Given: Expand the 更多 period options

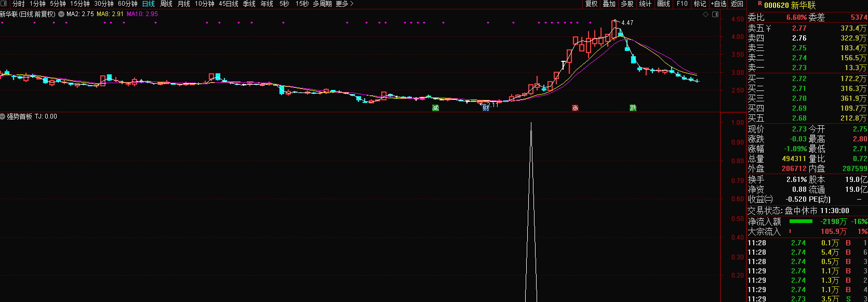Looking at the screenshot, I should pos(344,4).
